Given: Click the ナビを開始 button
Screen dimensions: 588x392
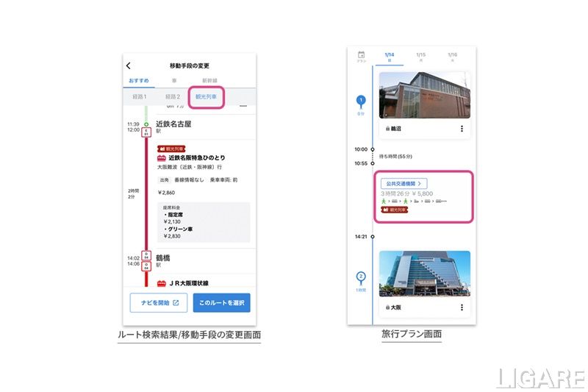Looking at the screenshot, I should point(159,303).
